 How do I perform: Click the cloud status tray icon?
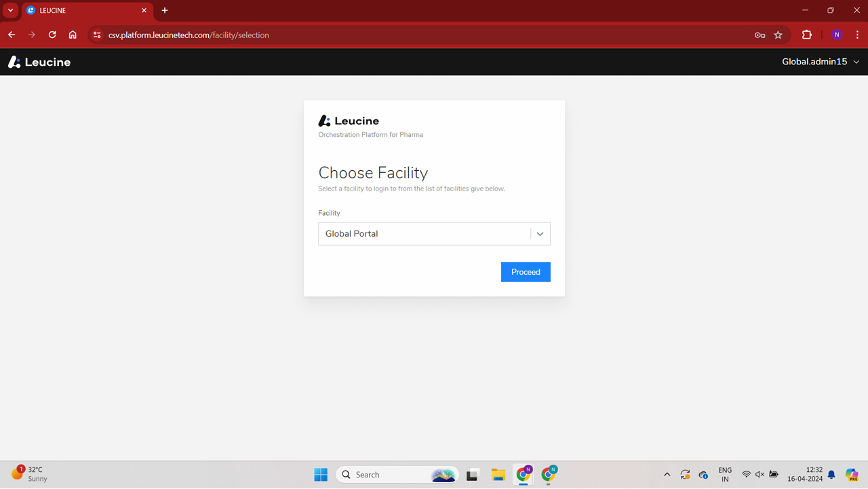(x=703, y=475)
